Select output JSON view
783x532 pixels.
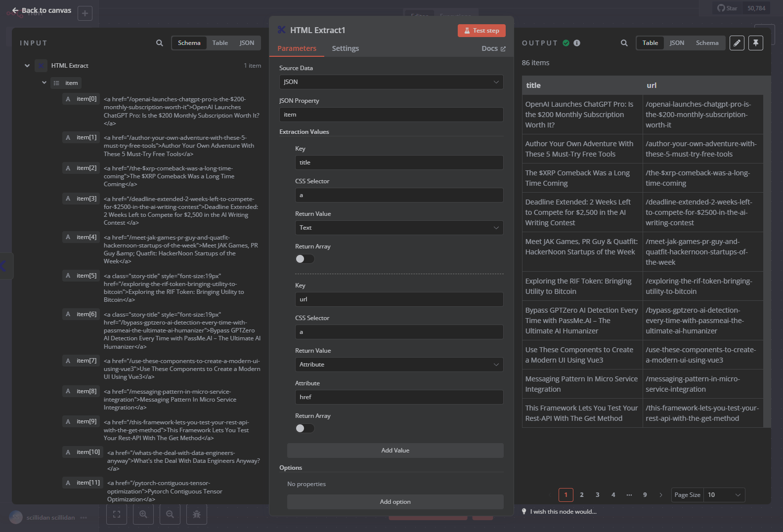coord(677,43)
